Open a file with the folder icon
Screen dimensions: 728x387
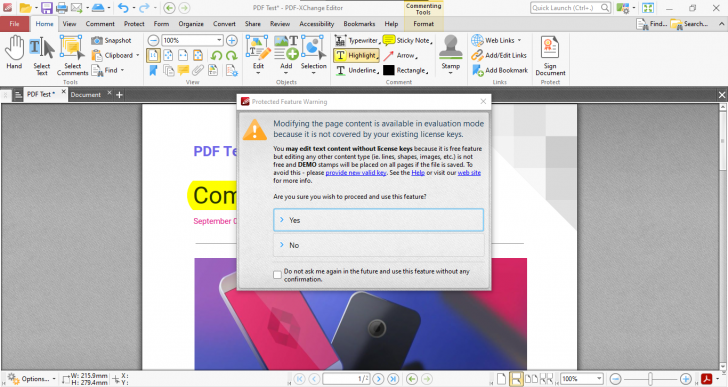(26, 7)
